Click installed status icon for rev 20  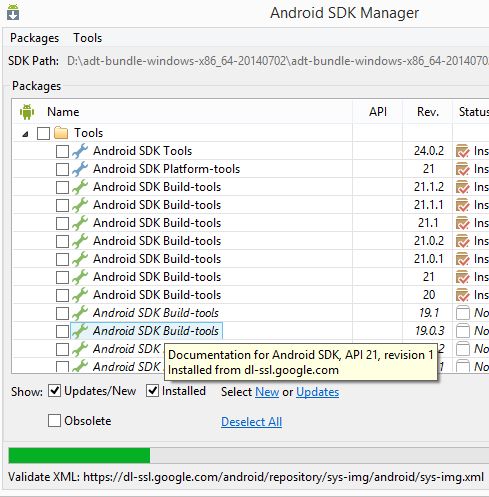[x=463, y=295]
